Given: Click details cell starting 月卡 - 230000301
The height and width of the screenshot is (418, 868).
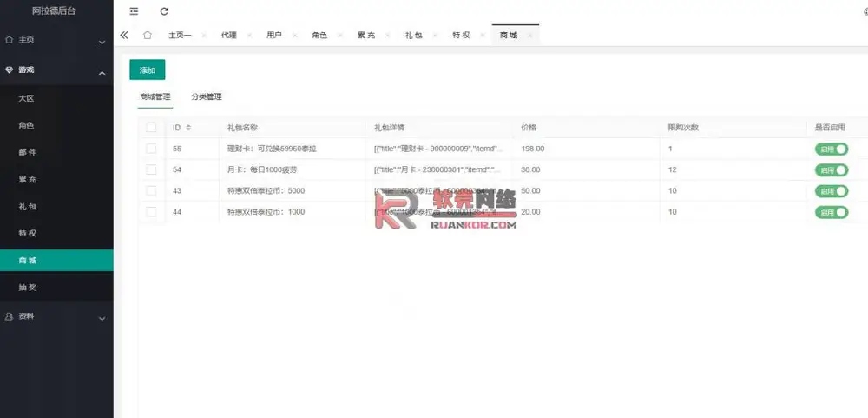Looking at the screenshot, I should [437, 169].
